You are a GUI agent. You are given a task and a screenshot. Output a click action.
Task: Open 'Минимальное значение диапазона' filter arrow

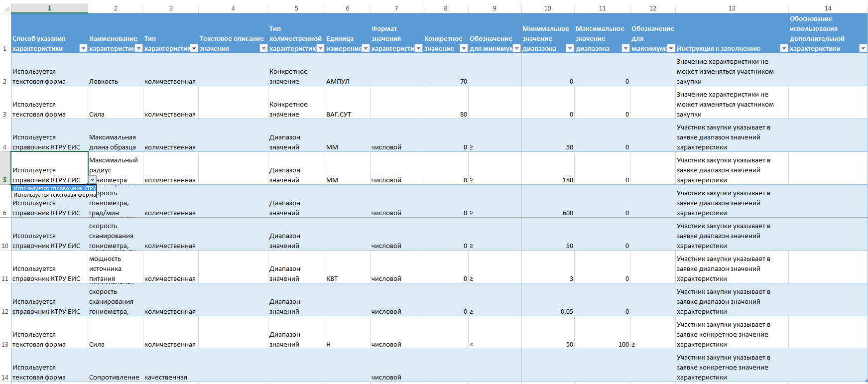click(x=570, y=48)
